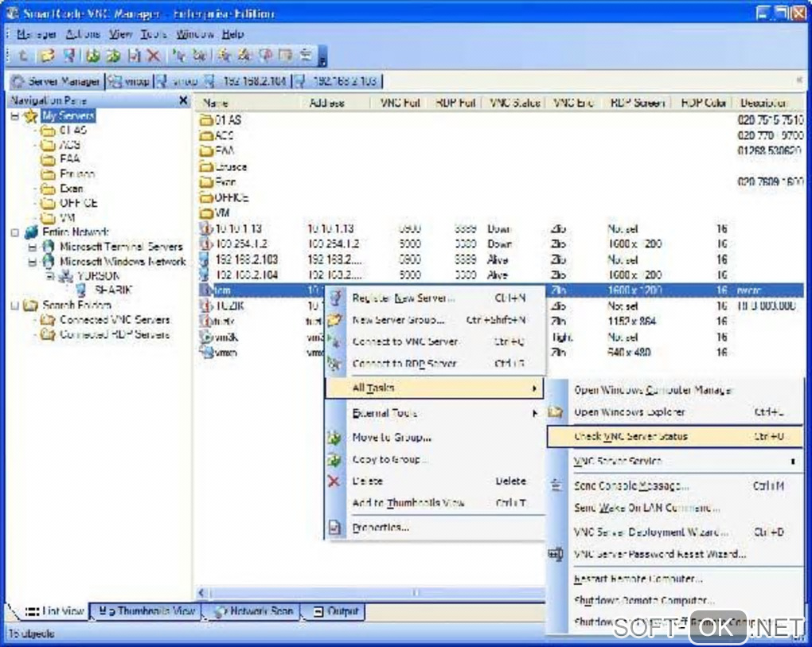Click the vm3k server icon in list
The width and height of the screenshot is (812, 647).
click(x=205, y=337)
